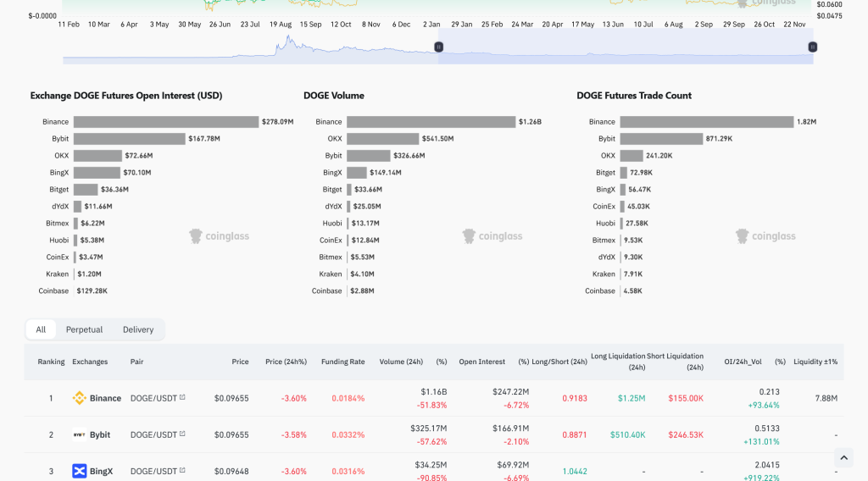Open external link icon next to Bybit DOGE/USDT
Screen dimensions: 868x481
(182, 434)
